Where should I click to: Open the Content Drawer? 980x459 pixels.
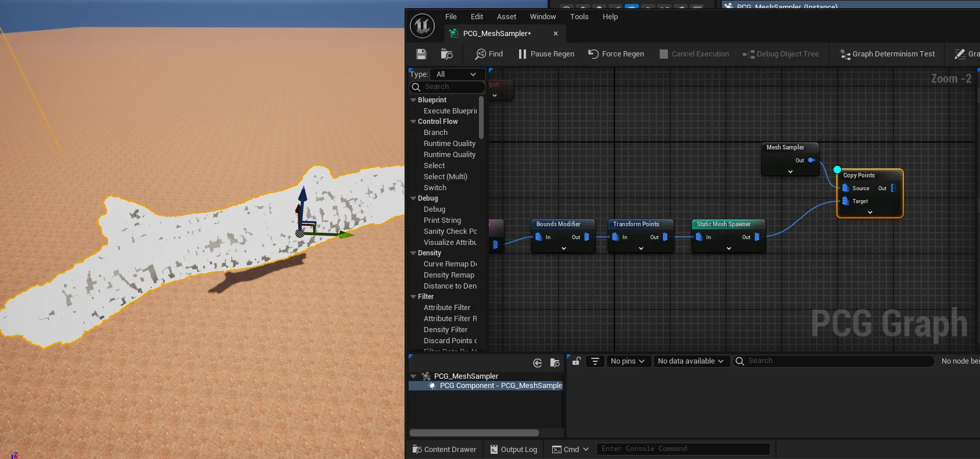pos(444,449)
